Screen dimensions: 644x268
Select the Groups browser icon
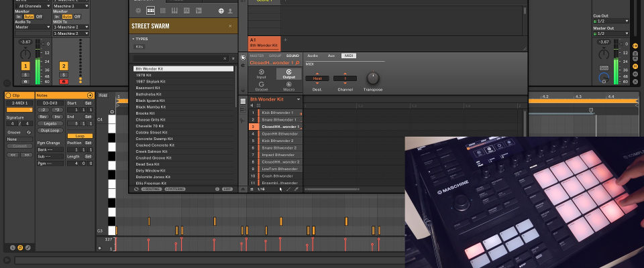click(x=149, y=11)
